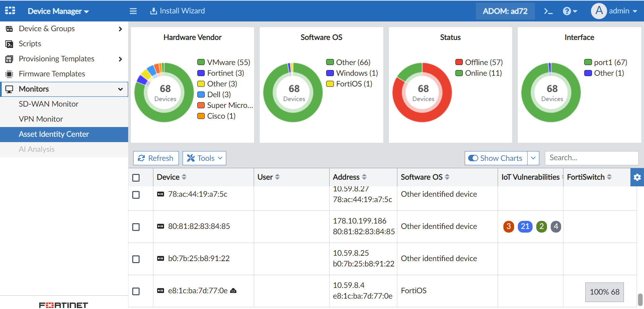Click VMware legend color swatch
The height and width of the screenshot is (309, 644).
[201, 62]
